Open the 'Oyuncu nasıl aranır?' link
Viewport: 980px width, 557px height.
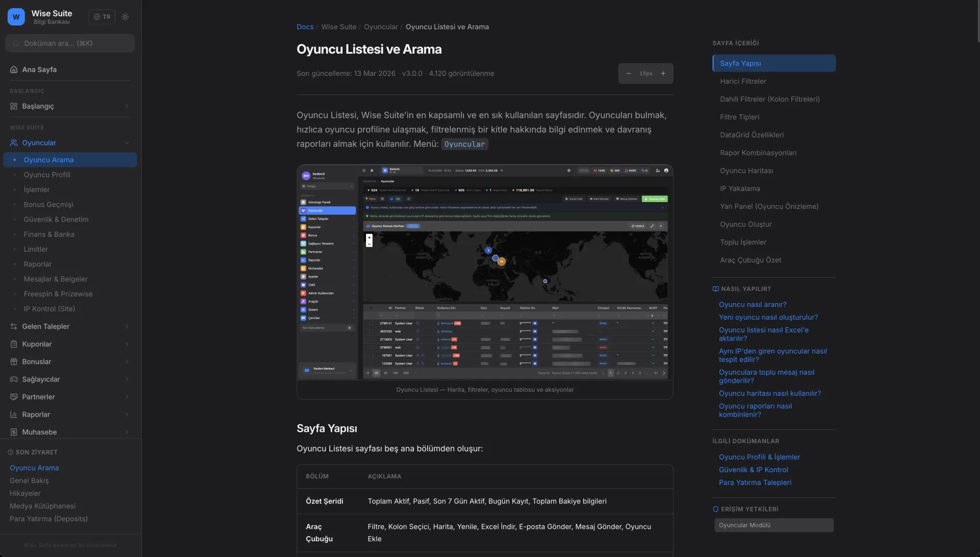point(752,304)
